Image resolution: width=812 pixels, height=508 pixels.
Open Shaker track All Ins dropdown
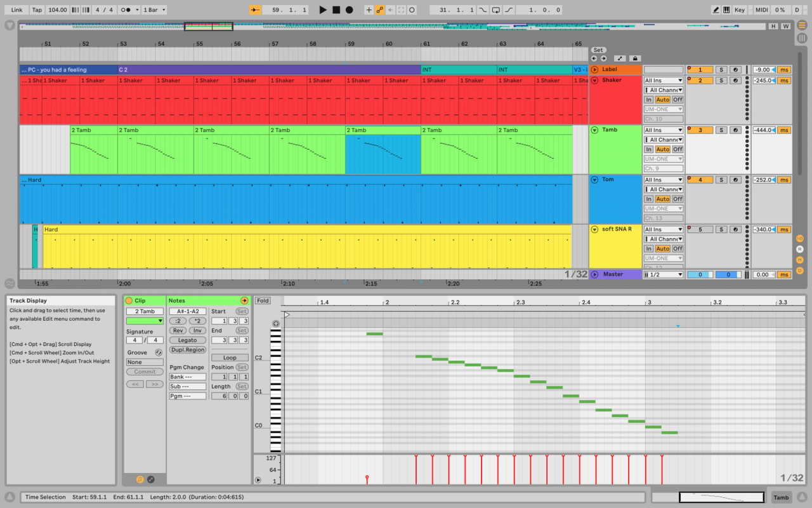663,81
